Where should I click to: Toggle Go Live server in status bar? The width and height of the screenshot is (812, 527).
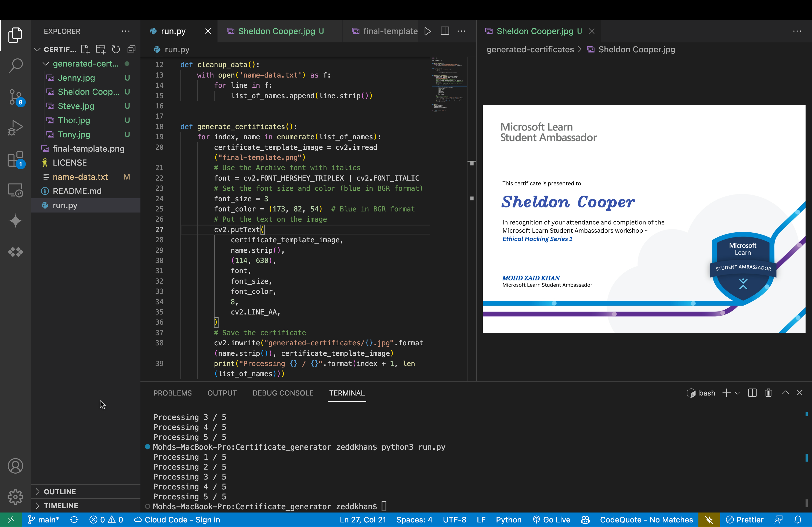click(552, 520)
